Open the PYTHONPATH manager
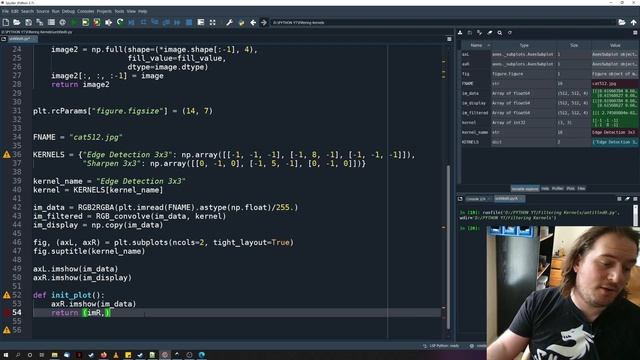 coord(241,22)
